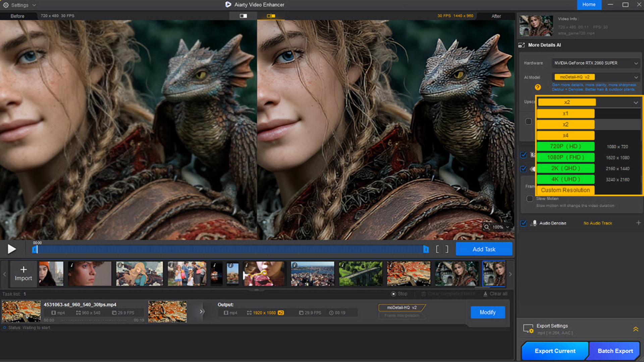
Task: Click the Batch Export button
Action: (615, 351)
